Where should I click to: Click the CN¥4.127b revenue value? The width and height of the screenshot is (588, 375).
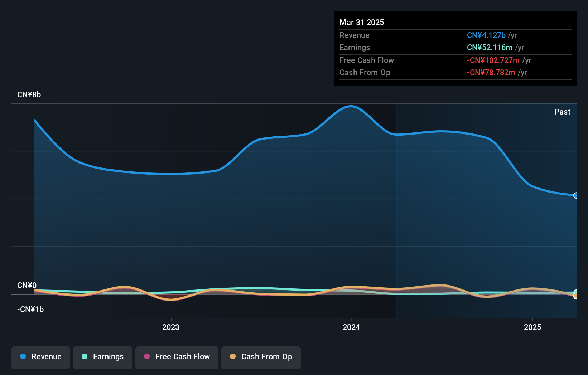point(486,35)
